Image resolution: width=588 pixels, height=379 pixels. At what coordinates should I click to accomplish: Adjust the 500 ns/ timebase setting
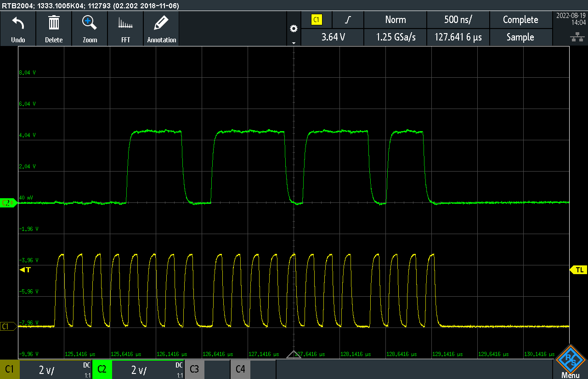pos(458,20)
